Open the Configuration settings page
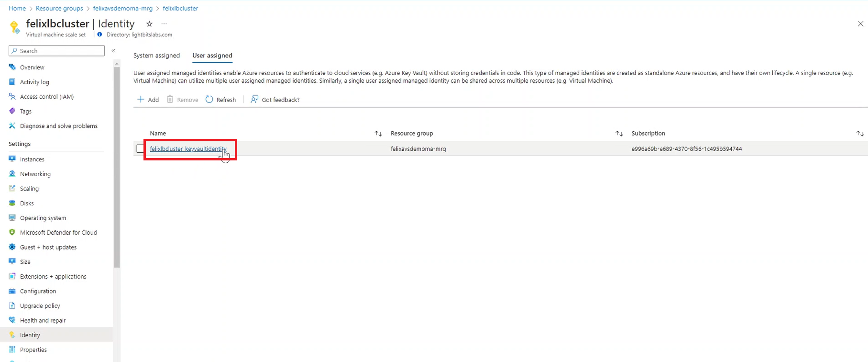 pyautogui.click(x=38, y=291)
